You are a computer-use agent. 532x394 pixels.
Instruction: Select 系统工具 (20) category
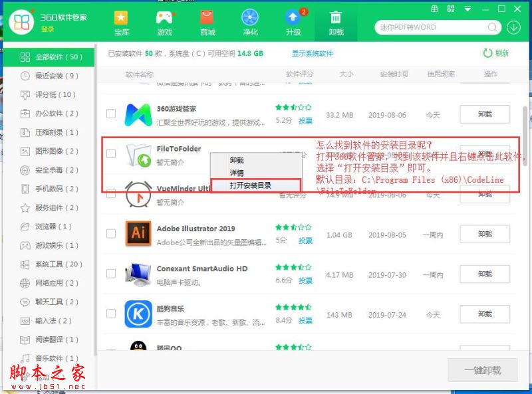click(49, 264)
